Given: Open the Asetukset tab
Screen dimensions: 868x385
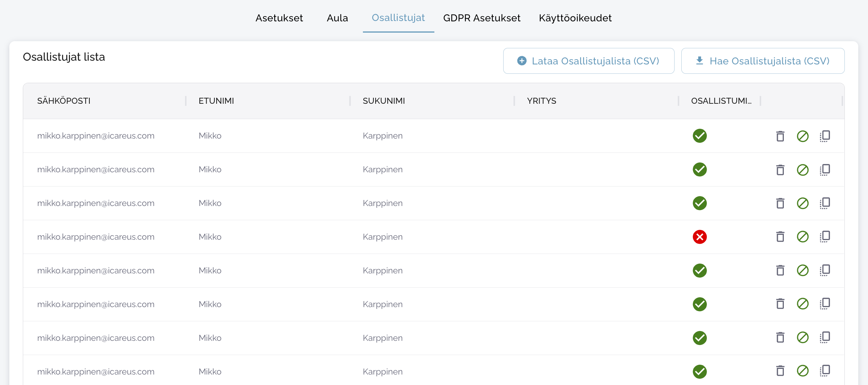Looking at the screenshot, I should [279, 18].
